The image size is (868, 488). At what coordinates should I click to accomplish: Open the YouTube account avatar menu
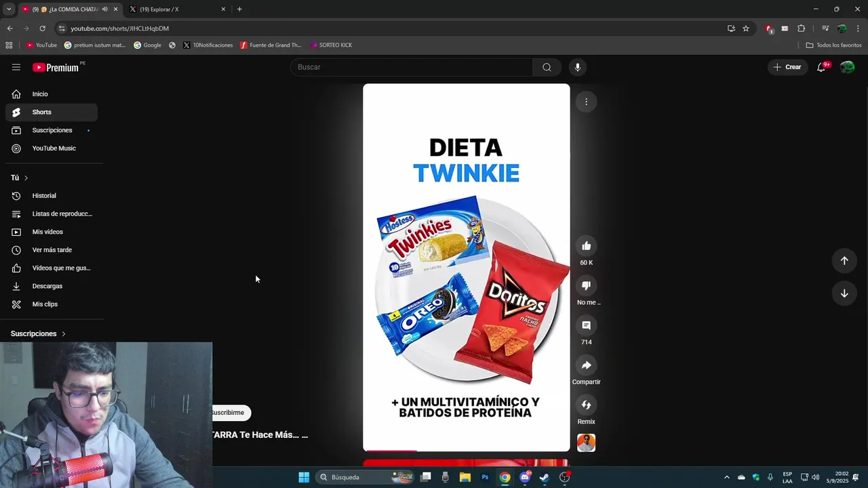(847, 67)
